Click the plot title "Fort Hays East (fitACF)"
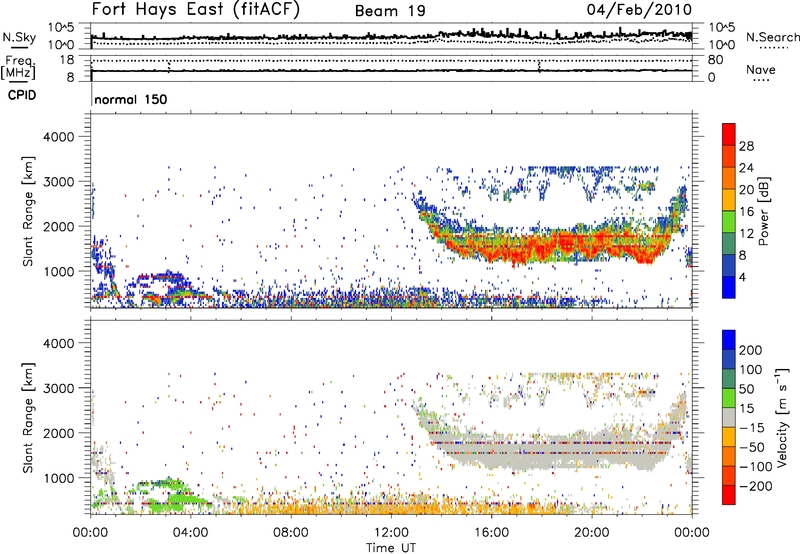 (196, 9)
